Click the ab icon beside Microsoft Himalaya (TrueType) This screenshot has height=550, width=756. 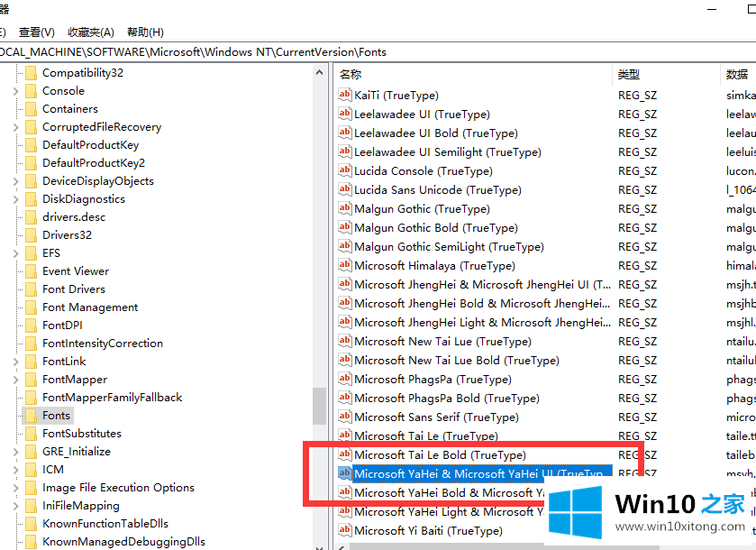coord(344,265)
